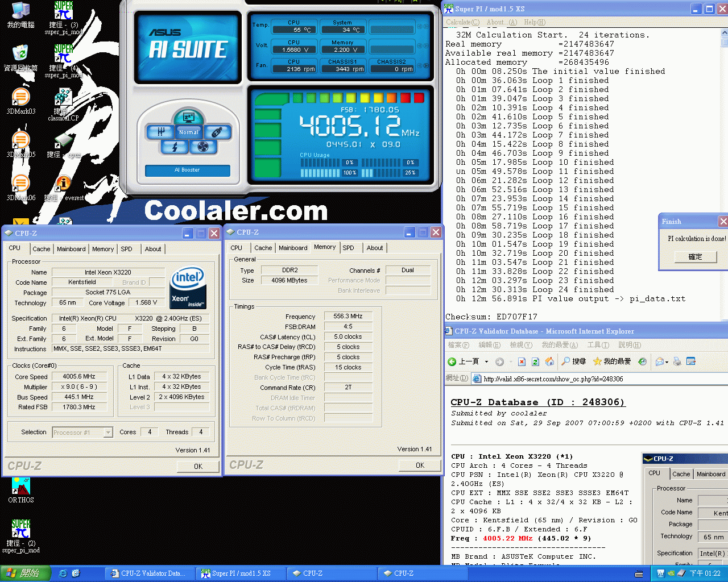The width and height of the screenshot is (728, 582).
Task: Switch to the CPU tab in memory CPU-Z window
Action: tap(237, 248)
